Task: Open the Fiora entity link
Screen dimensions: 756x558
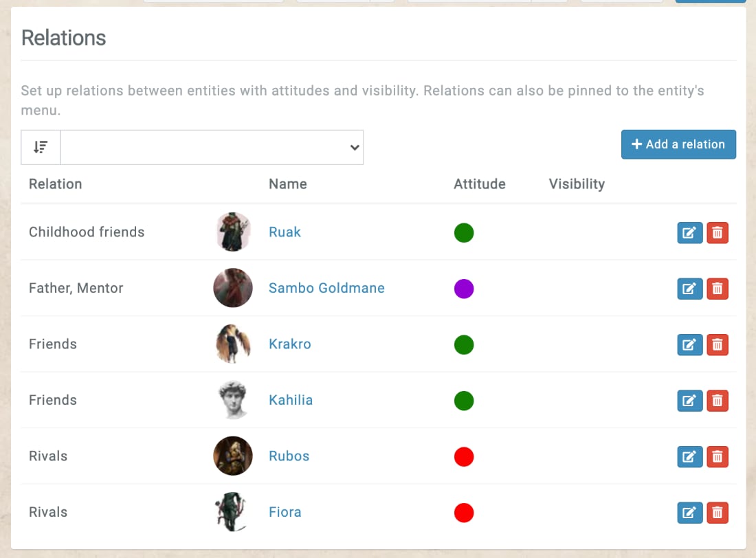Action: coord(285,512)
